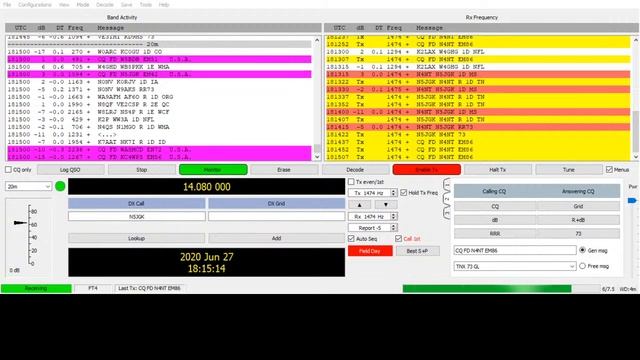This screenshot has width=640, height=360.
Task: Open the Decode menu
Action: coord(105,4)
